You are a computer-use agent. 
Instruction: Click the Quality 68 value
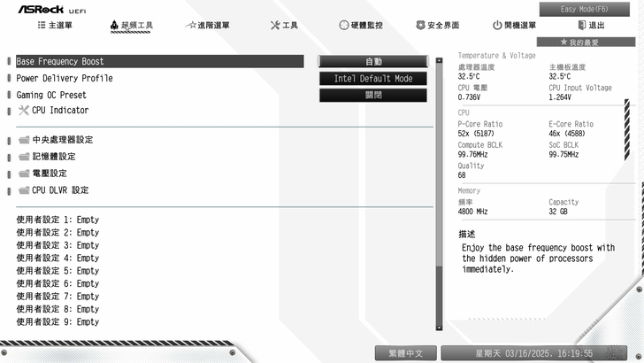click(462, 175)
